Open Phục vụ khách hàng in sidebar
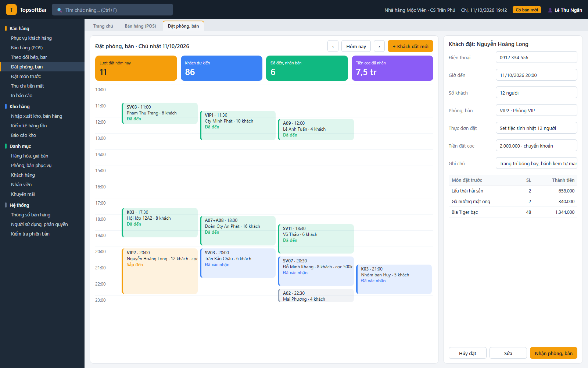588x368 pixels. point(42,38)
